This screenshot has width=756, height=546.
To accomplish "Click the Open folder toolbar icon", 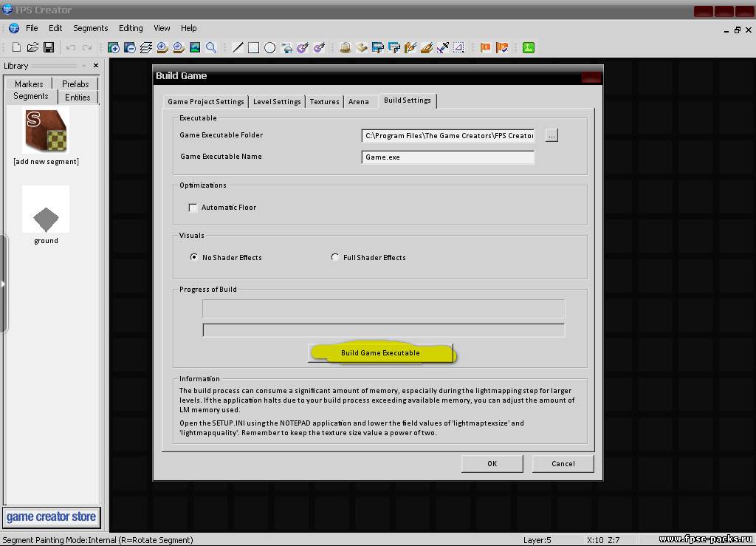I will click(32, 47).
